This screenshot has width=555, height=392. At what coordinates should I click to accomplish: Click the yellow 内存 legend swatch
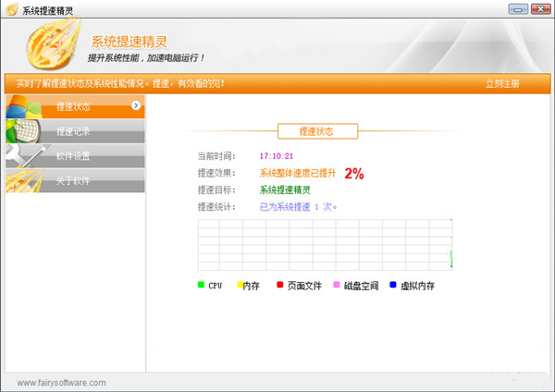click(x=240, y=285)
